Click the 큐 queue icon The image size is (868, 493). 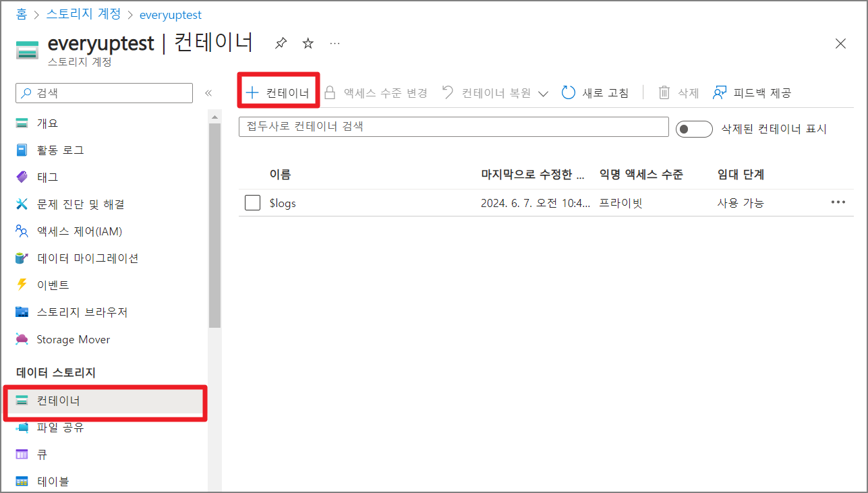(22, 455)
